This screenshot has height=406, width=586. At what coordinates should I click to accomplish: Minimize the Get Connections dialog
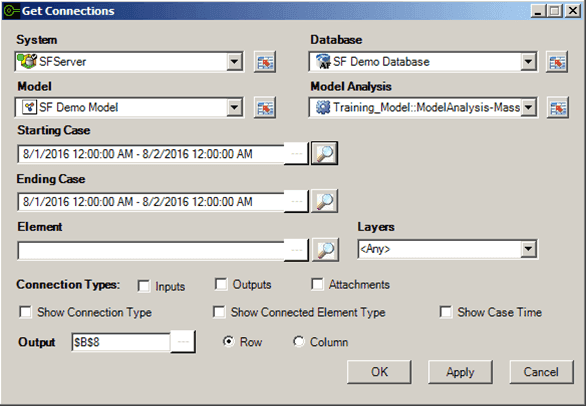click(x=538, y=11)
